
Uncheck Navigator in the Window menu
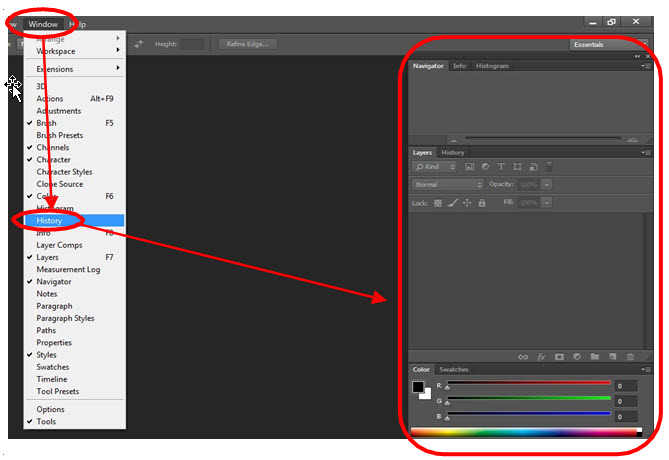pos(54,282)
